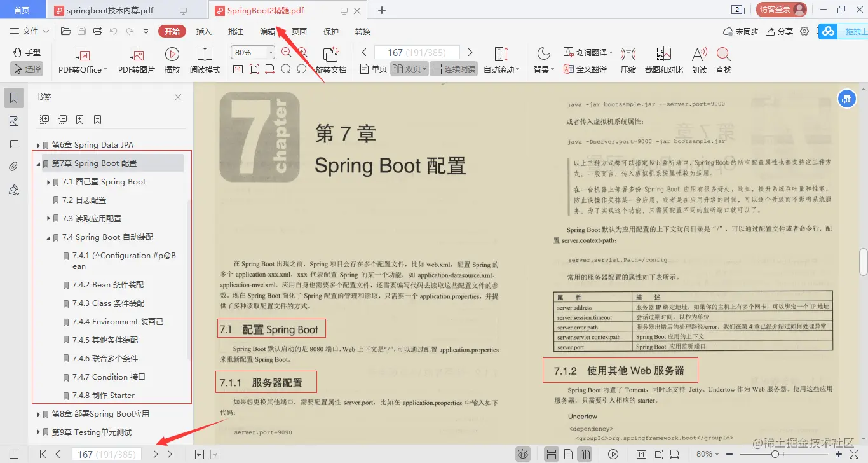
Task: Click 全文翻译 full text translation
Action: [x=585, y=69]
